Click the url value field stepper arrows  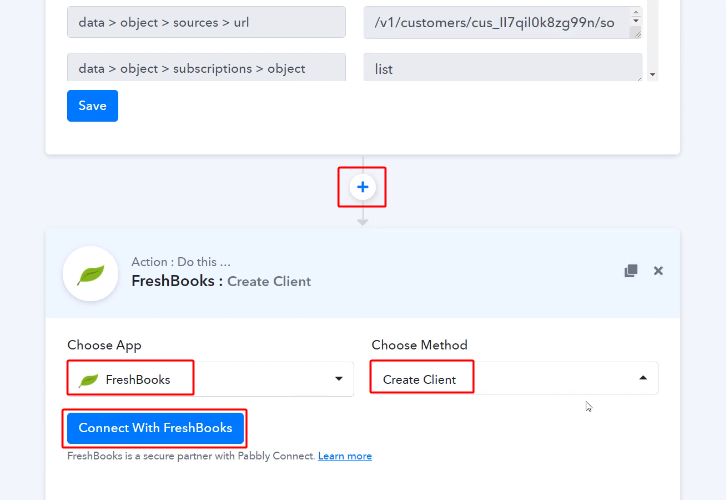point(636,17)
